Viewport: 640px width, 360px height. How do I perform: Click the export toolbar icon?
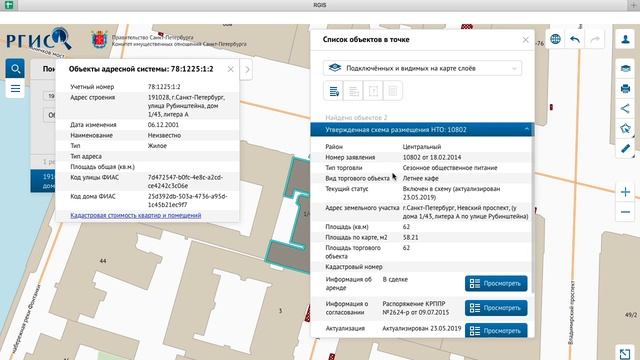coord(373,91)
